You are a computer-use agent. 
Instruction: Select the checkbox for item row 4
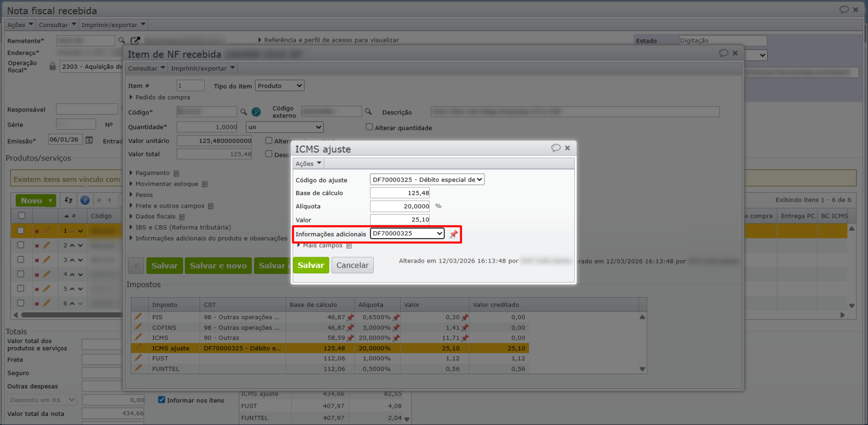click(x=21, y=274)
